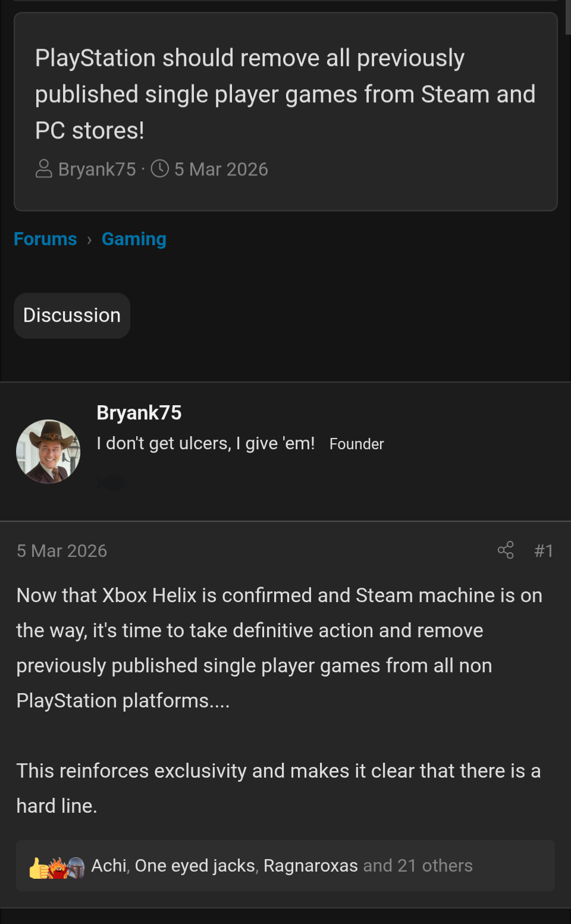Navigate to the Forums breadcrumb

pyautogui.click(x=45, y=239)
